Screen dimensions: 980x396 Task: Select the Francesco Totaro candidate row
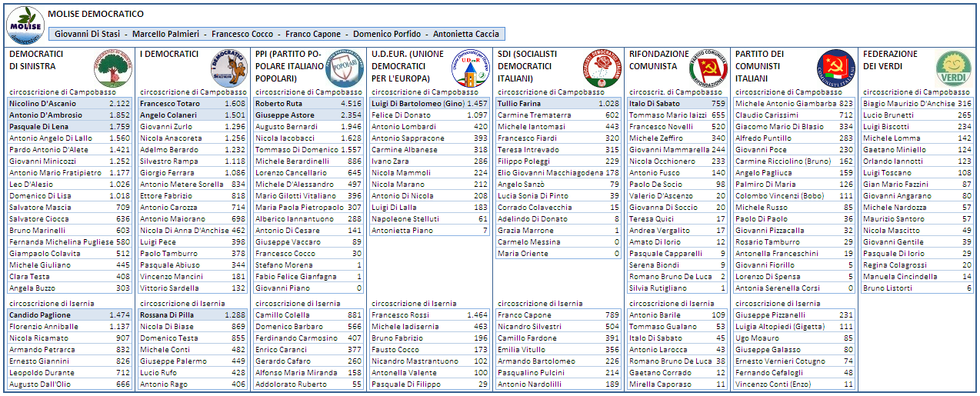click(193, 103)
